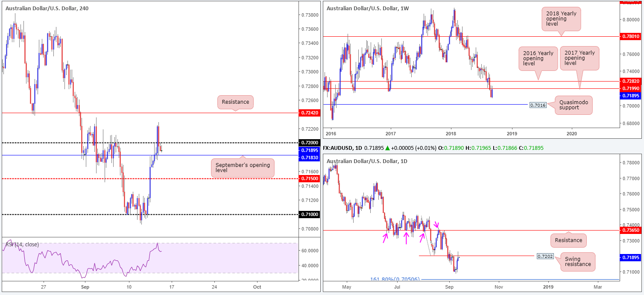Select the September's opening level callout
644x295 pixels.
pos(243,168)
